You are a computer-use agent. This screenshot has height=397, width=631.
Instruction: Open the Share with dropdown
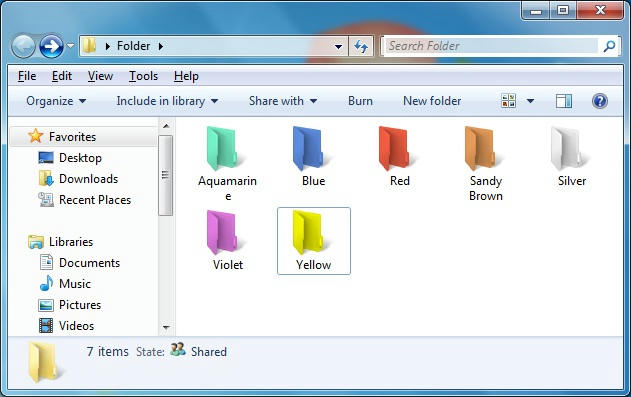(x=283, y=101)
